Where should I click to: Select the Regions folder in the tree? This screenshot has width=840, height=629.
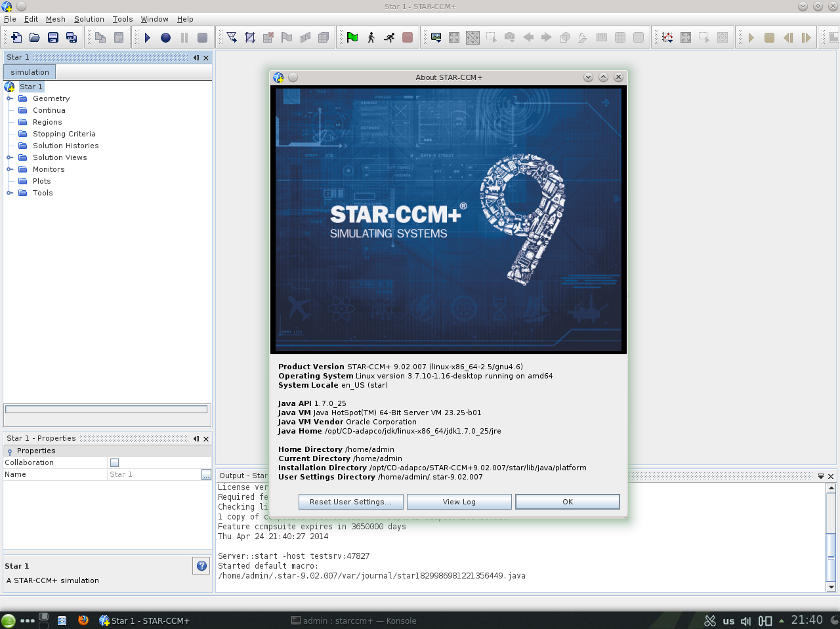click(x=47, y=122)
